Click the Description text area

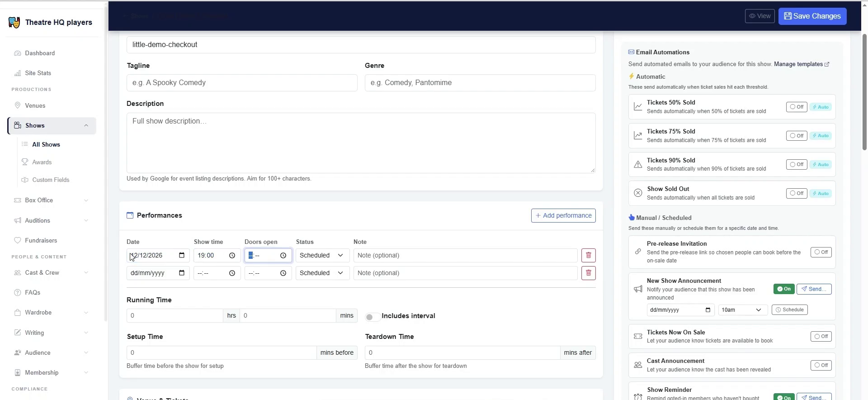361,143
